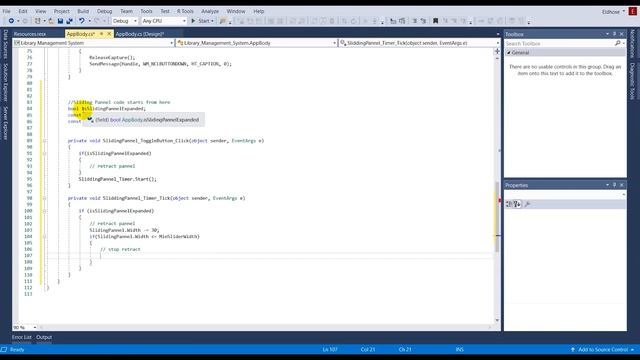Open the Server Explorer side tab
This screenshot has width=640, height=360.
[x=6, y=123]
